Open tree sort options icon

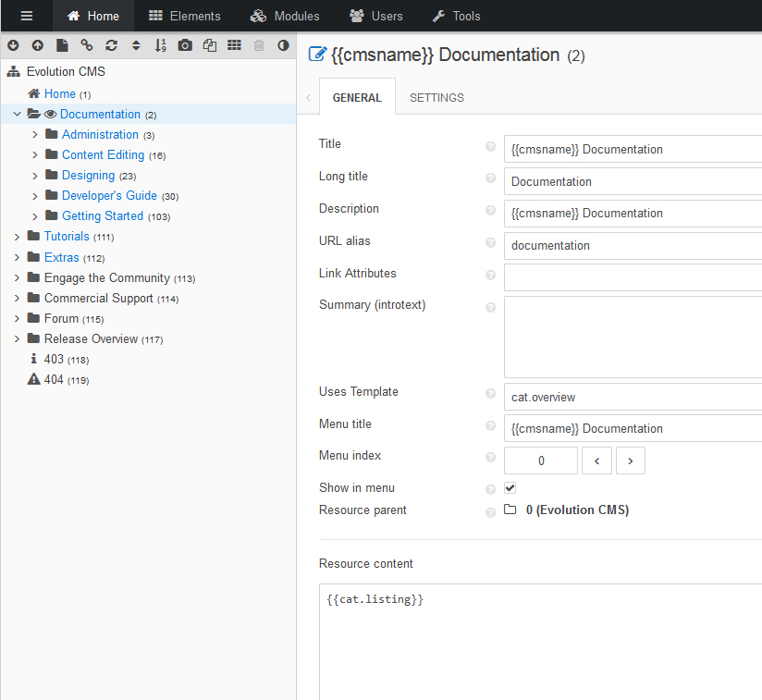pyautogui.click(x=136, y=45)
